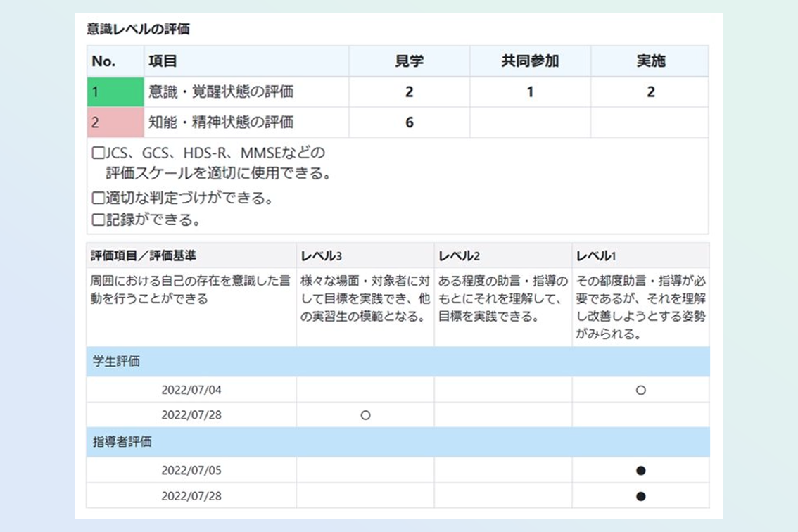
Task: Click 共同参加 count 1 for 意識・覚醒状態
Action: [x=530, y=92]
